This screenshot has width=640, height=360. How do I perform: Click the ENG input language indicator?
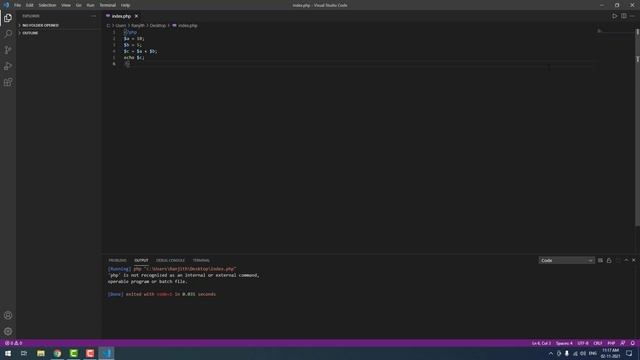pyautogui.click(x=593, y=353)
